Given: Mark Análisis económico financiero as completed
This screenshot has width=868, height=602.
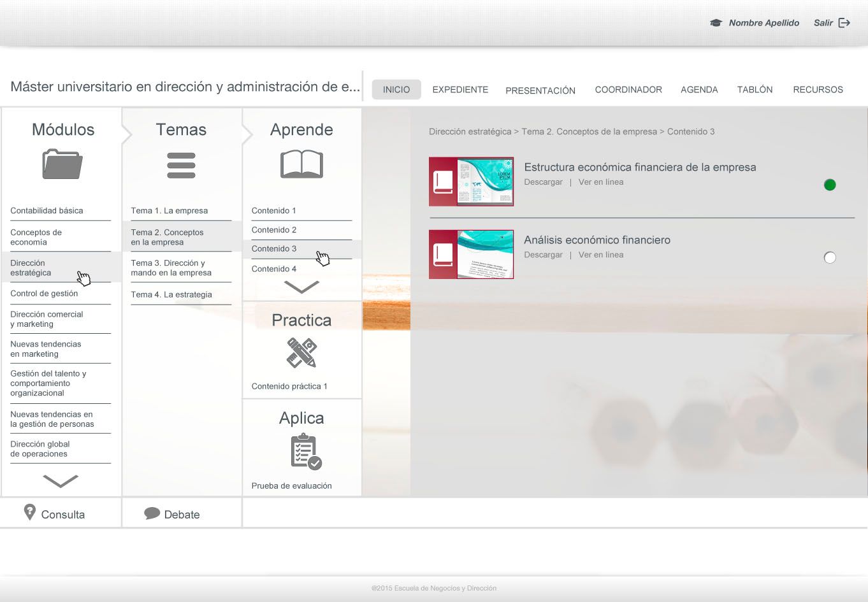Looking at the screenshot, I should 830,257.
